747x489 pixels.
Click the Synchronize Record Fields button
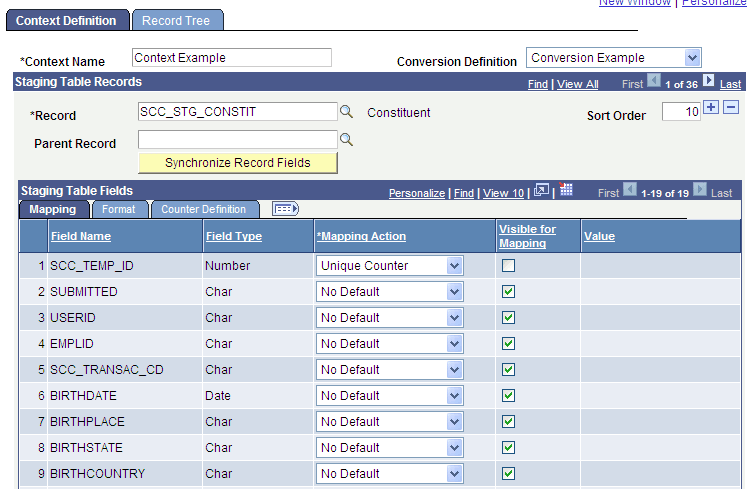pos(238,163)
